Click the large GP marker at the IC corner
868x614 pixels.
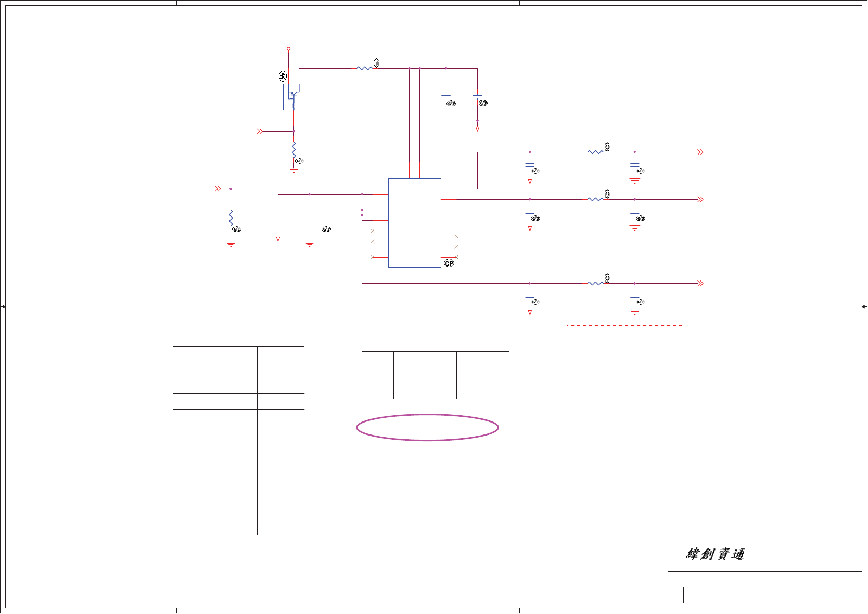(x=449, y=264)
